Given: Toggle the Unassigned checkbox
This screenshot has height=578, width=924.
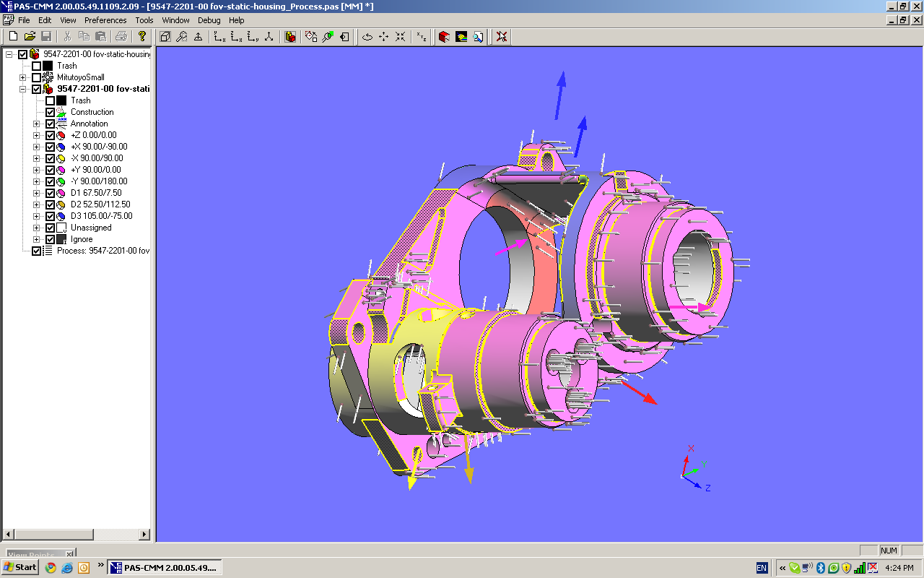Looking at the screenshot, I should click(x=50, y=228).
